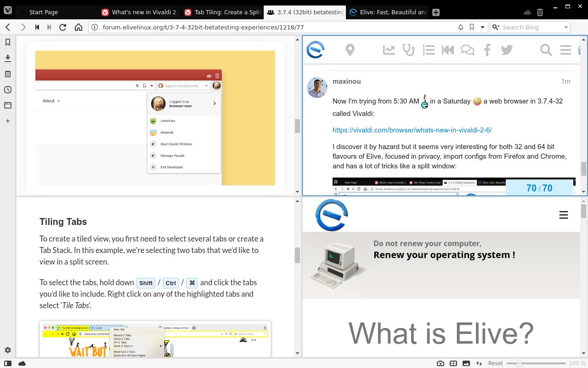Click the 1m post timestamp
The height and width of the screenshot is (368, 588).
[565, 81]
